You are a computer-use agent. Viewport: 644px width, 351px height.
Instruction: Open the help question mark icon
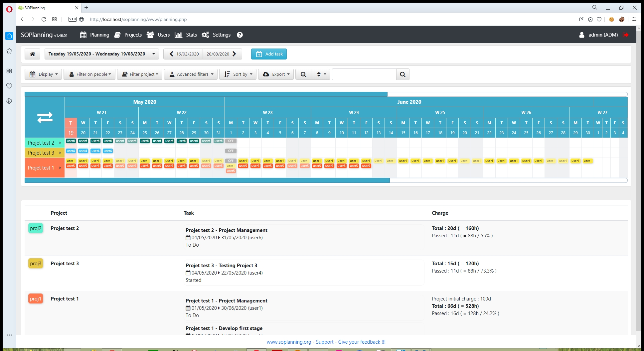coord(240,35)
